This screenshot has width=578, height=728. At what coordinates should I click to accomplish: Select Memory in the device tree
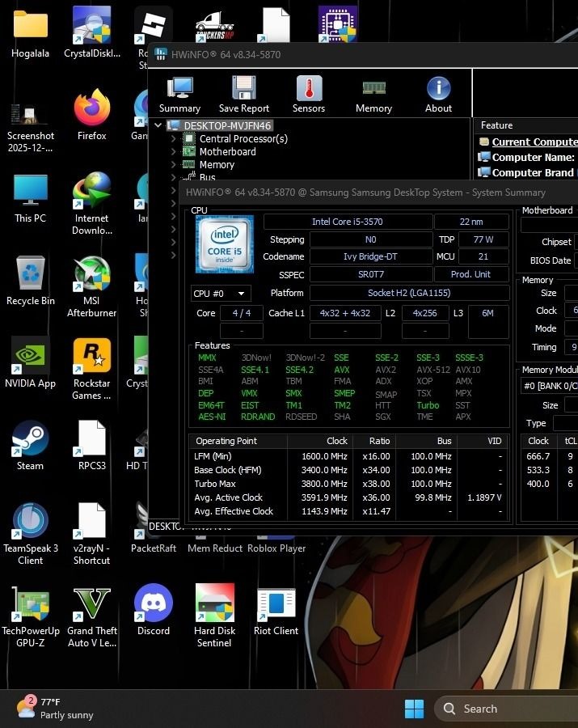click(x=217, y=164)
